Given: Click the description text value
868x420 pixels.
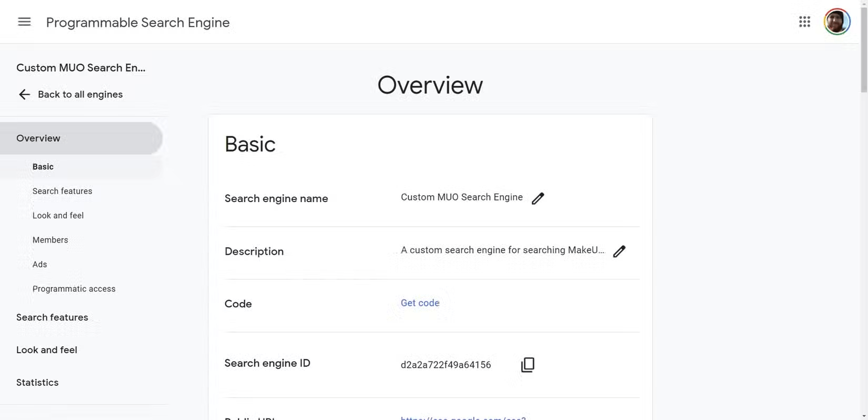Looking at the screenshot, I should 502,250.
